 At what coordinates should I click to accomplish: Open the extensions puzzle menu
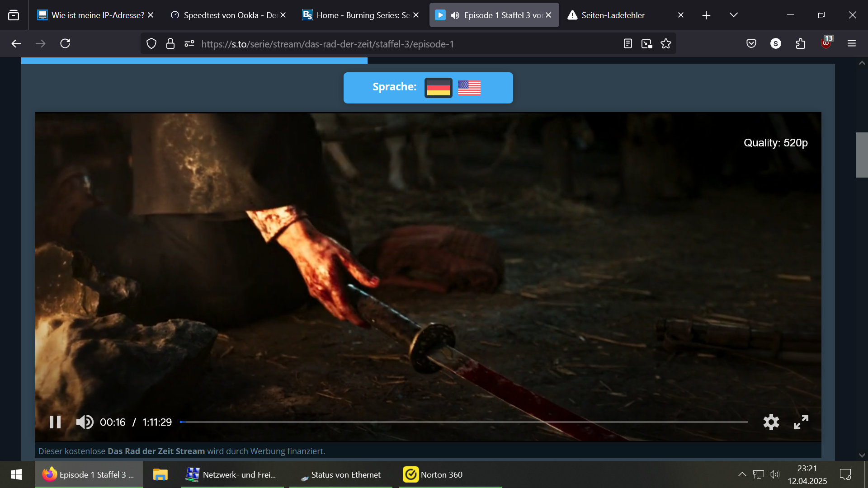pos(801,43)
